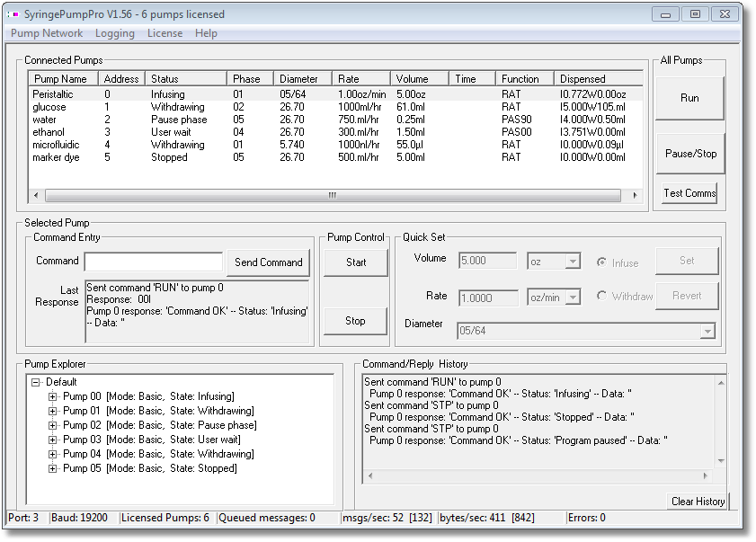756x542 pixels.
Task: Expand Pump 02 in Pump Explorer
Action: coord(52,426)
